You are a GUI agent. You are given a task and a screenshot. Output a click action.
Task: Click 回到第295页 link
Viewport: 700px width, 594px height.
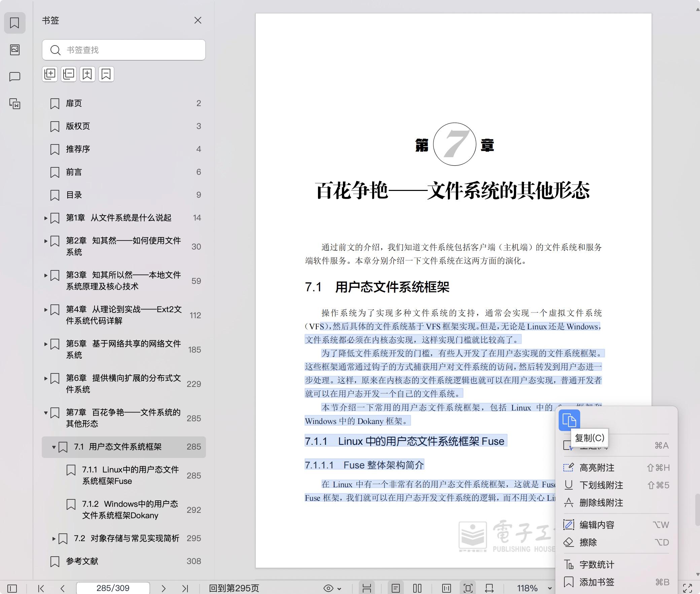tap(234, 588)
